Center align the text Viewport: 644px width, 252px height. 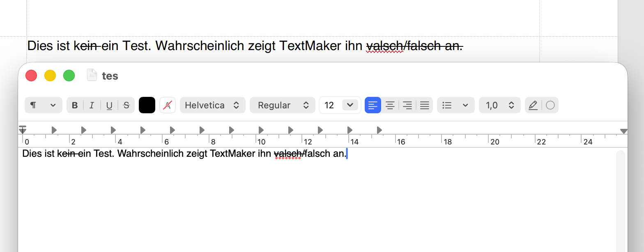pos(390,105)
